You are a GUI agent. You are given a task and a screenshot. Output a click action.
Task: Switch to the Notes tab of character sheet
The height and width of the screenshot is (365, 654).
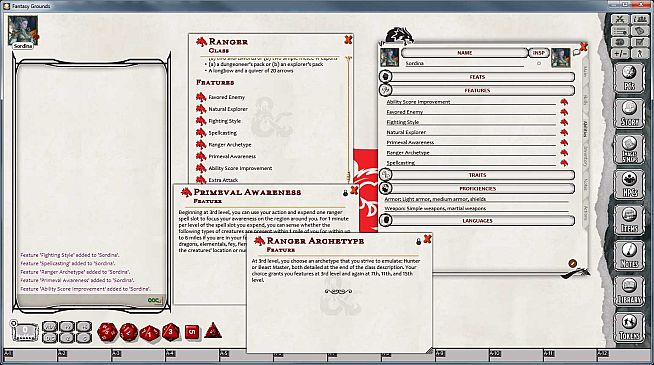coord(585,184)
